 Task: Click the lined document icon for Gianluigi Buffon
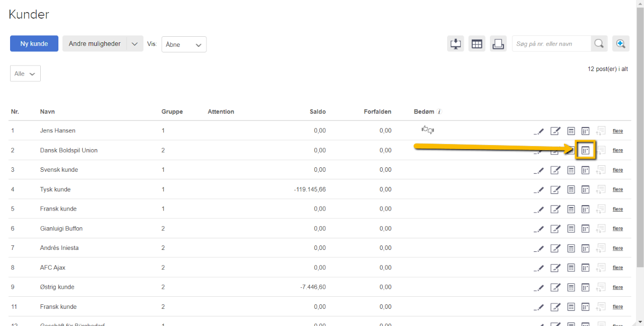571,229
